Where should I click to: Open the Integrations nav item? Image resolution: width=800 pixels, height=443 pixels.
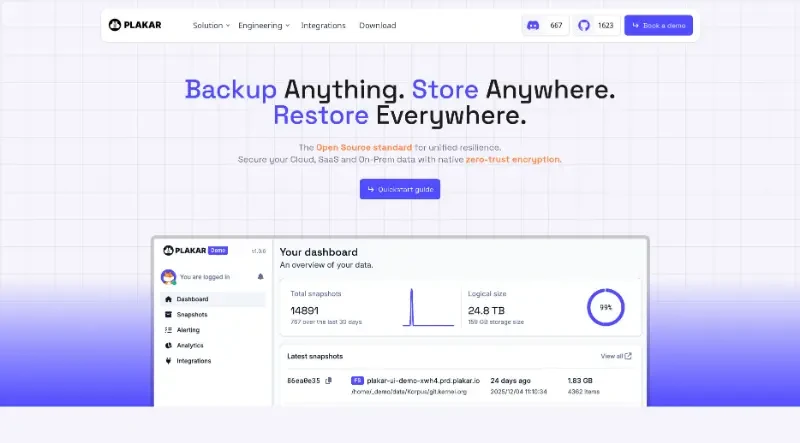click(x=323, y=25)
